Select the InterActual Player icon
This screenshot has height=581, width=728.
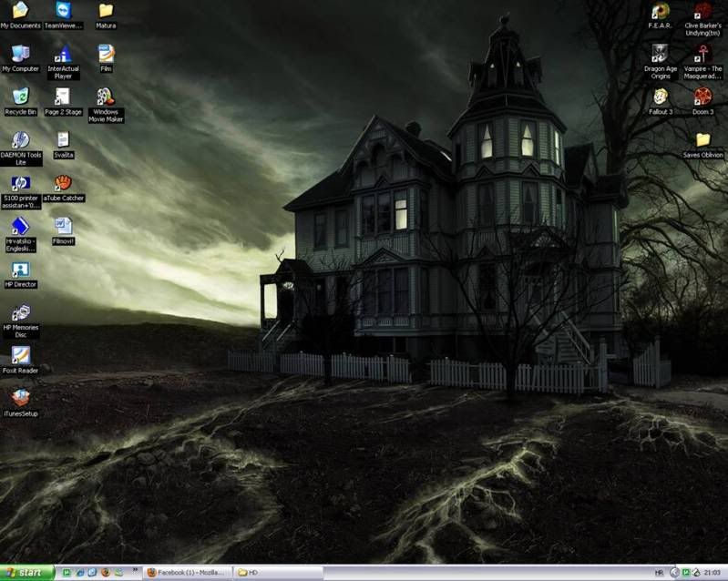click(x=63, y=54)
